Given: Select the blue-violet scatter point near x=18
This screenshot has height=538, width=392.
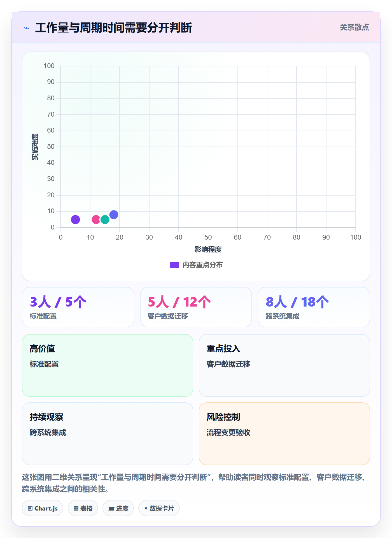Looking at the screenshot, I should click(114, 215).
